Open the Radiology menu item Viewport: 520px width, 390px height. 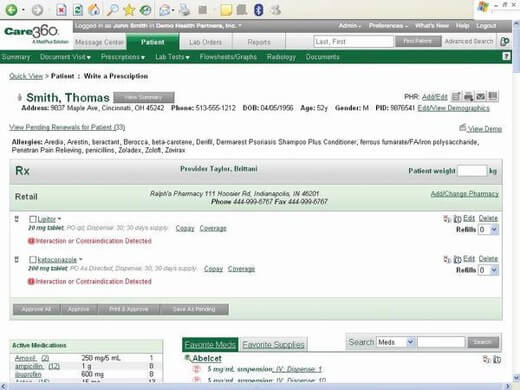point(281,57)
